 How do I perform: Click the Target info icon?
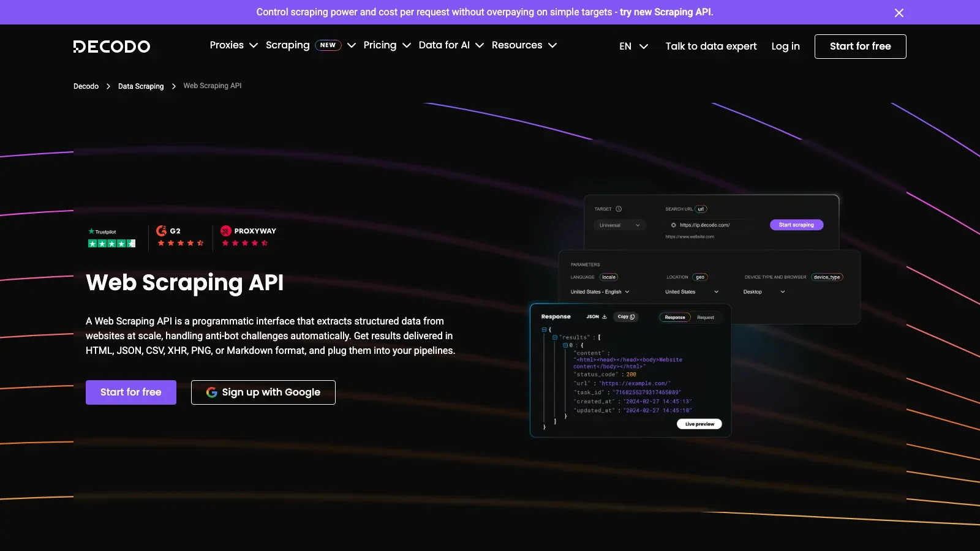pos(619,209)
